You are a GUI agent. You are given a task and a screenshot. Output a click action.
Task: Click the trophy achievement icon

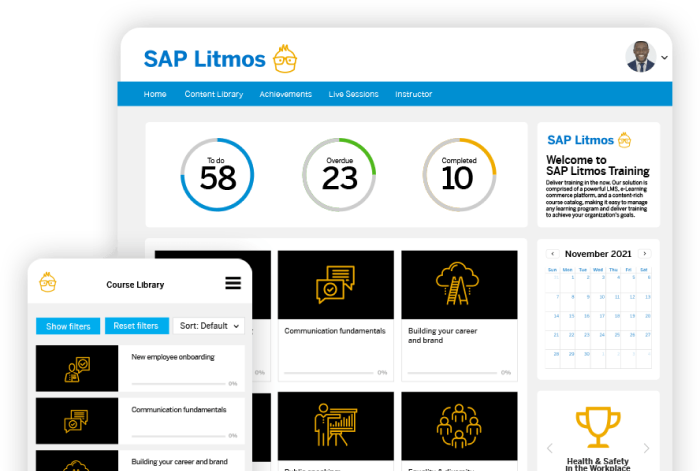pos(598,427)
